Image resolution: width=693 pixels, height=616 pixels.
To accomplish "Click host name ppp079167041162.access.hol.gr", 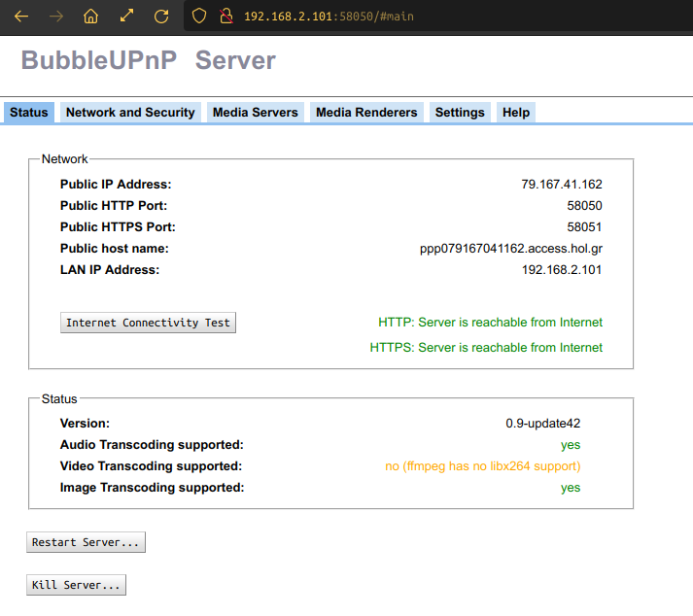I will (511, 249).
